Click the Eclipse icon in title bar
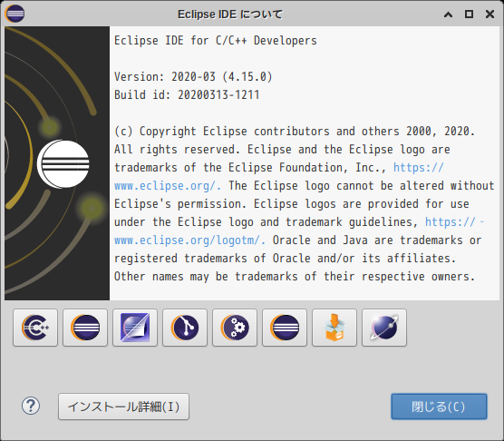Image resolution: width=504 pixels, height=441 pixels. pyautogui.click(x=15, y=14)
